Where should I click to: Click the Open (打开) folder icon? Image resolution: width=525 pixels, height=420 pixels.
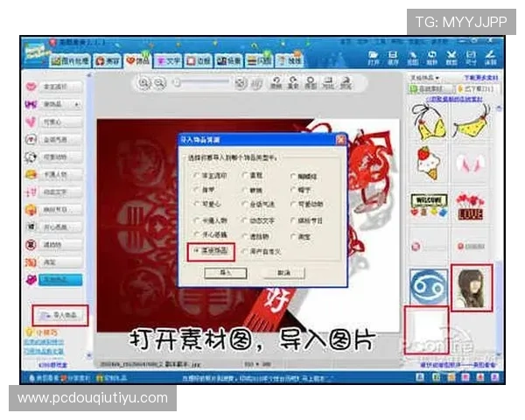374,58
